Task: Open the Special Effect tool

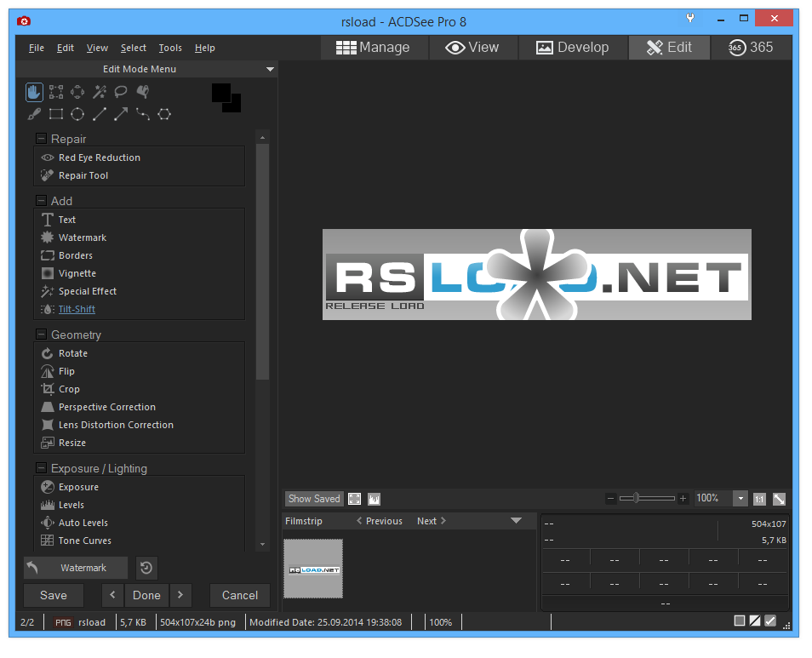Action: point(88,291)
